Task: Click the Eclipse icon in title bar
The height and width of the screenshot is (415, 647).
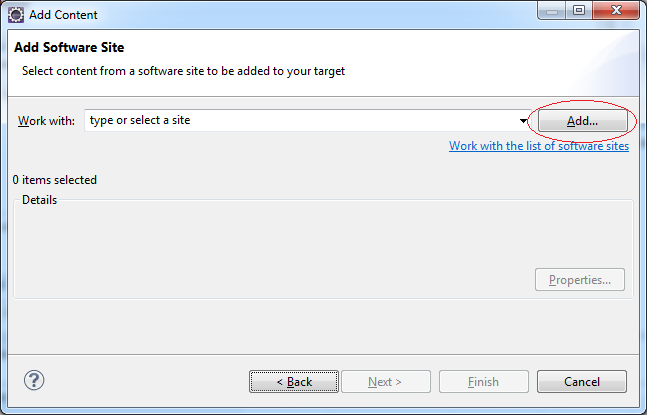Action: [16, 15]
